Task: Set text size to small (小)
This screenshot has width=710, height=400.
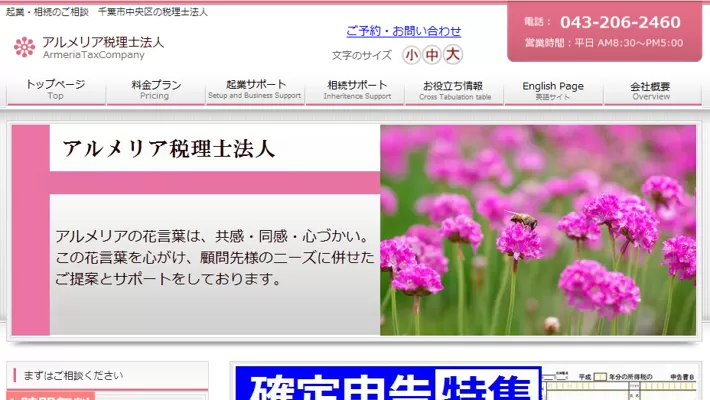Action: click(x=411, y=55)
